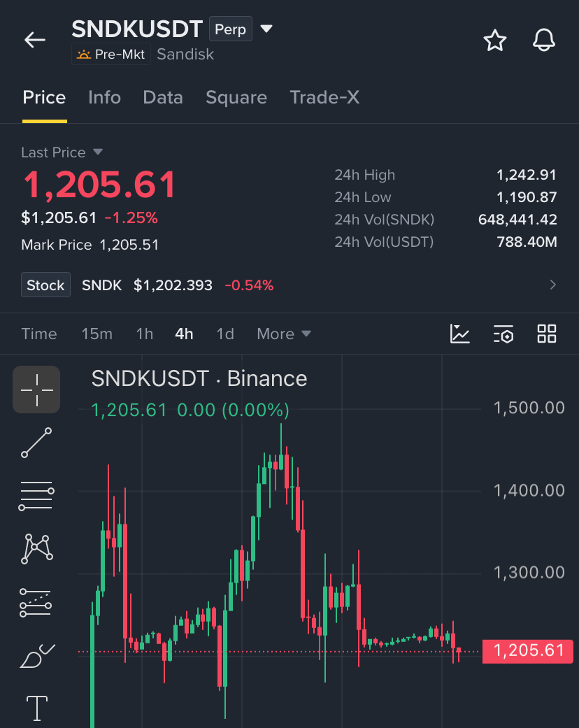Switch to the Info tab

click(x=104, y=97)
